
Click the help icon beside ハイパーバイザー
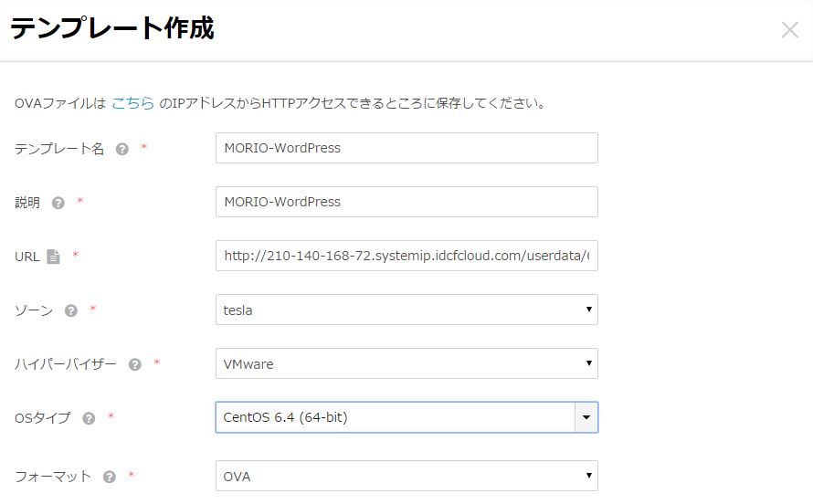[x=135, y=364]
